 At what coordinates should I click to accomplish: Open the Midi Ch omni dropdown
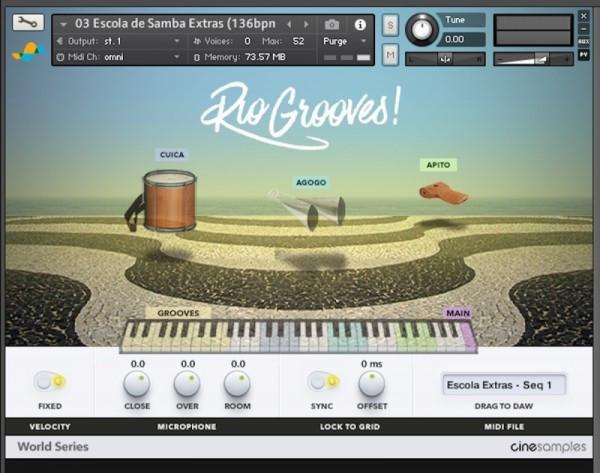[118, 57]
